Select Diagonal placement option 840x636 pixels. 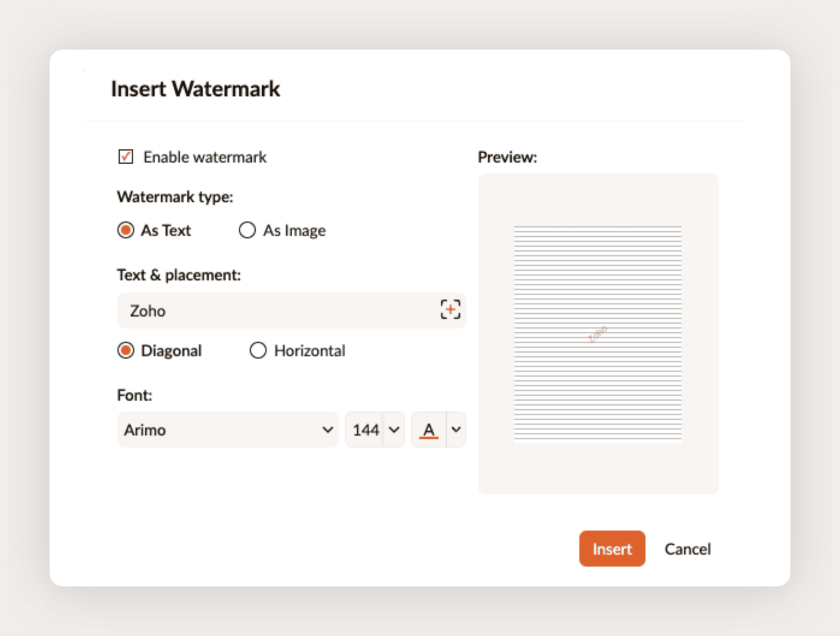(126, 351)
